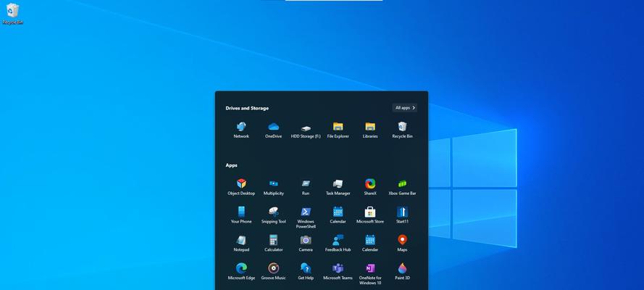Launch the Maps app
644x290 pixels.
403,244
